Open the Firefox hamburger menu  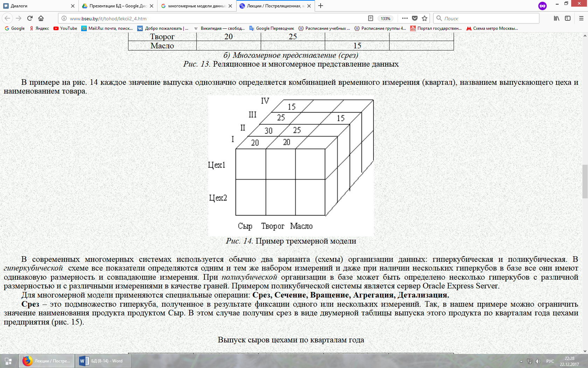[581, 18]
